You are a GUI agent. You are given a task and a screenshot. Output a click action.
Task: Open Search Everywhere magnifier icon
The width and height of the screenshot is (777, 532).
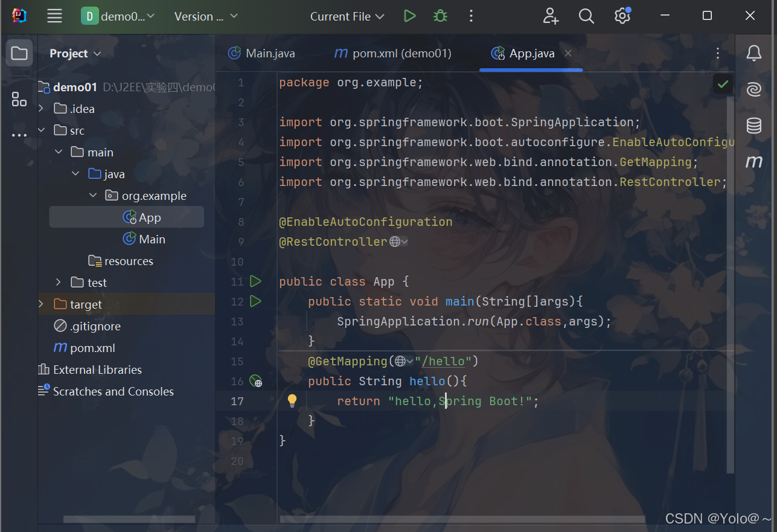(586, 16)
